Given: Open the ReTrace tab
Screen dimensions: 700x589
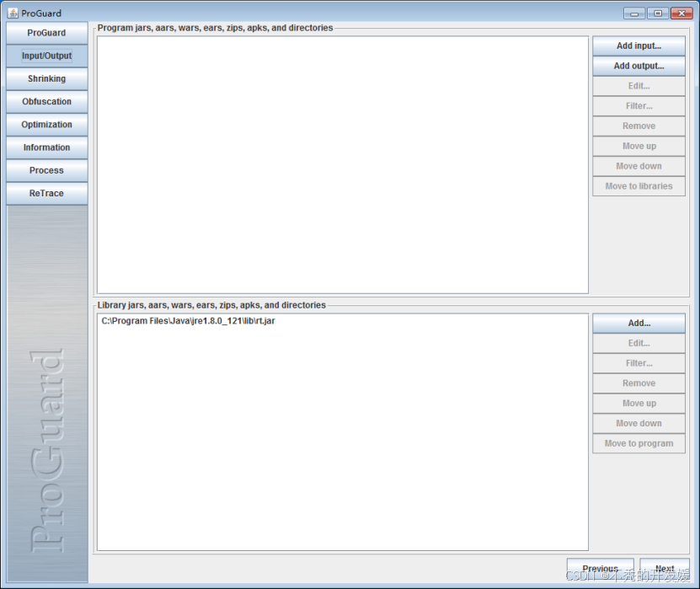Looking at the screenshot, I should point(47,193).
